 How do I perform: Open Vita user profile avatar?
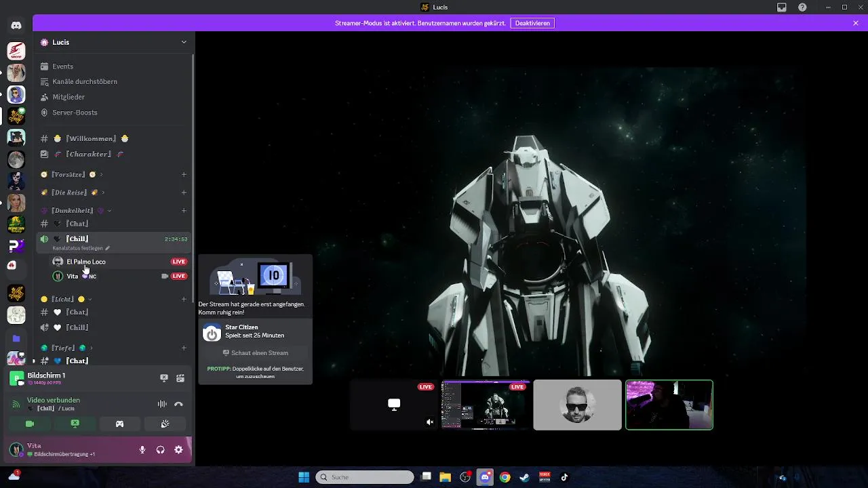point(16,449)
